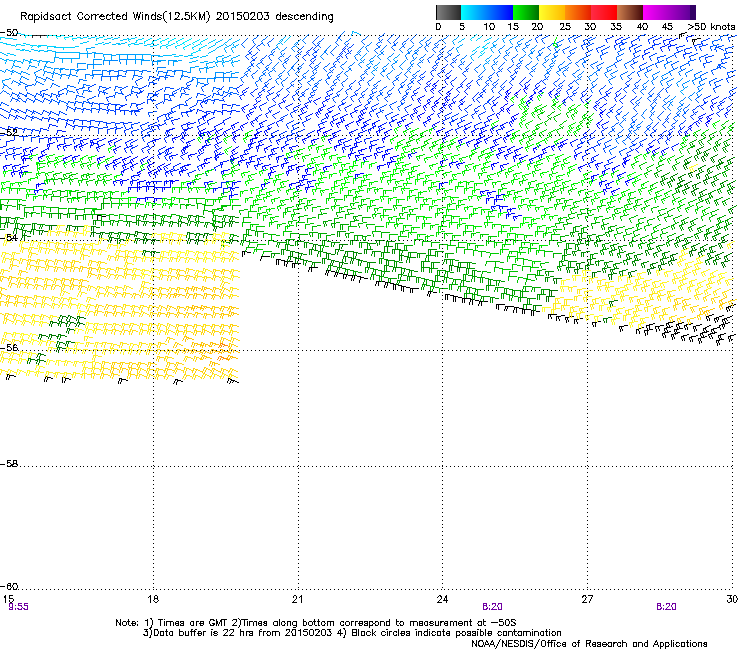Click the longitude label 18

point(153,599)
